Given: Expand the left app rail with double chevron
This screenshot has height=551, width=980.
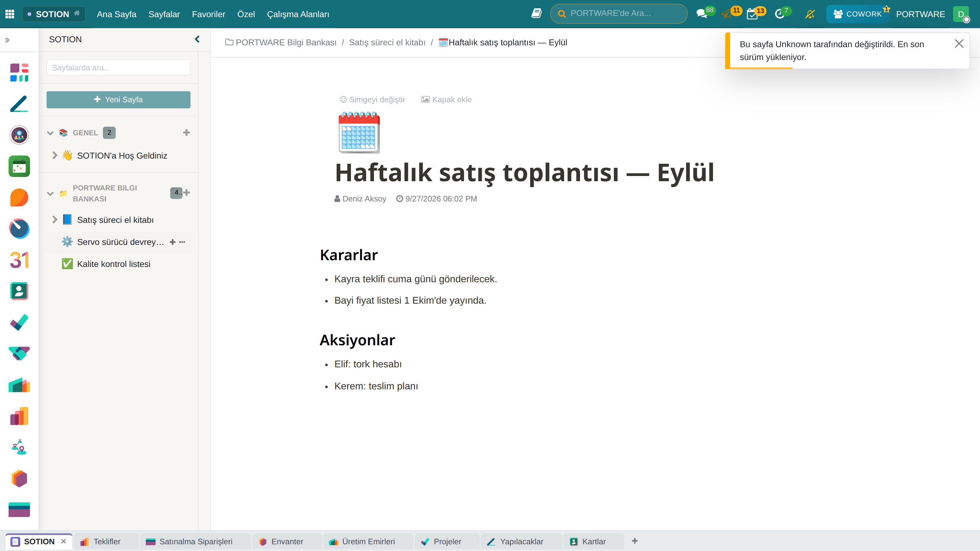Looking at the screenshot, I should pyautogui.click(x=7, y=40).
